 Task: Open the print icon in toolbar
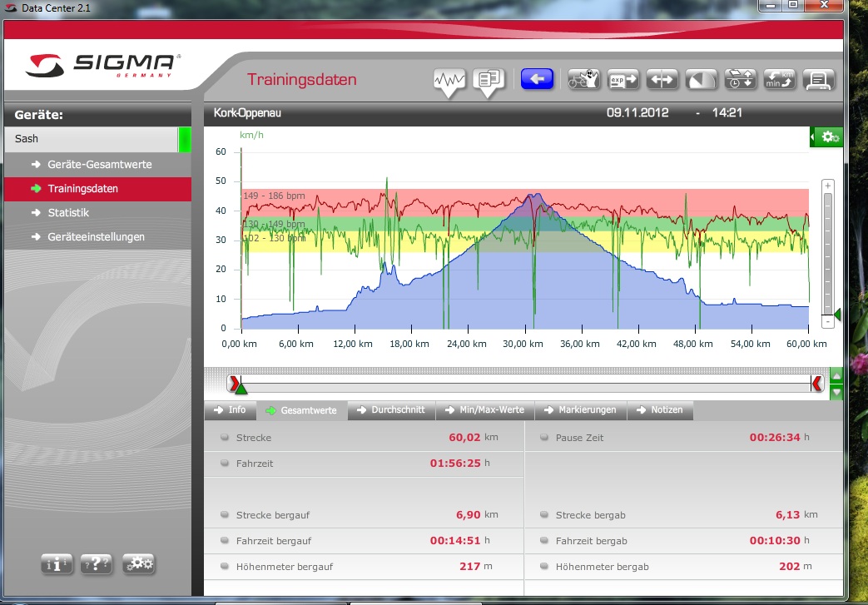pos(819,80)
